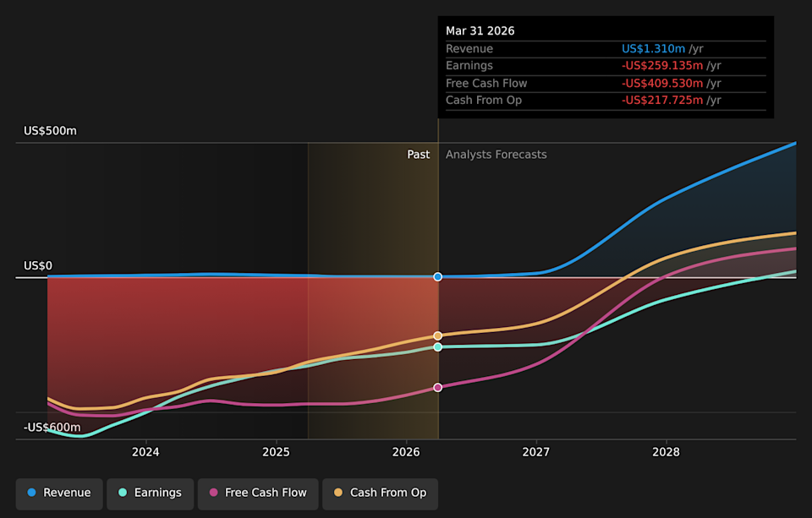Click the -US$600m y-axis label
This screenshot has width=812, height=518.
point(52,428)
